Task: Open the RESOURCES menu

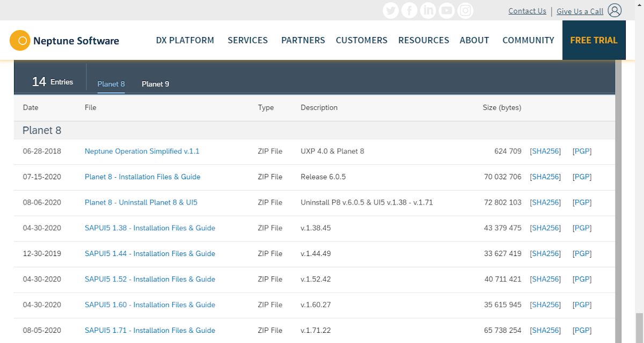Action: coord(423,40)
